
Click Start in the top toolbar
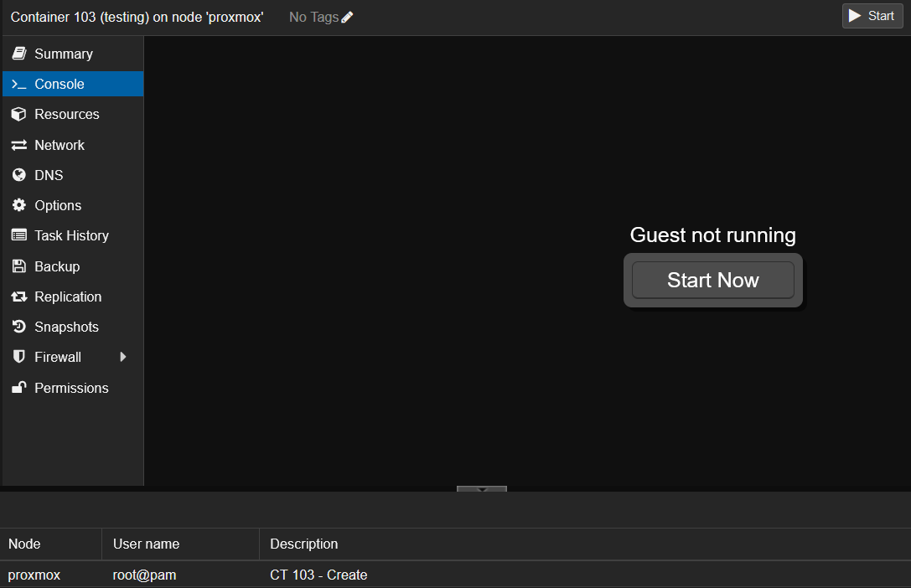872,15
